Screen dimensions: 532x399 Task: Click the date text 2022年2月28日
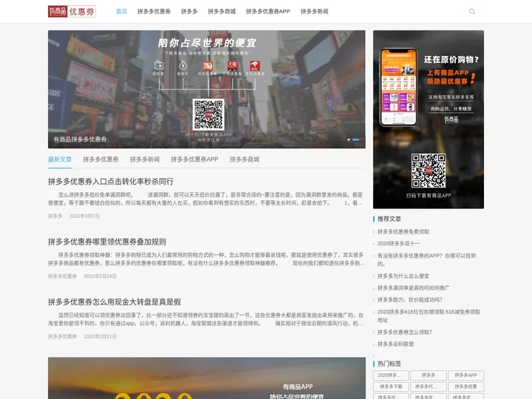click(x=100, y=276)
